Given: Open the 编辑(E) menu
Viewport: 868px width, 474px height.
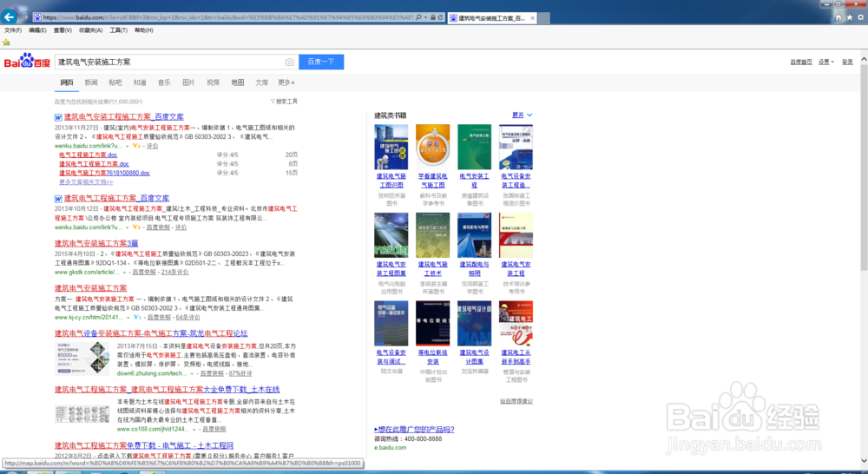Looking at the screenshot, I should (x=37, y=30).
